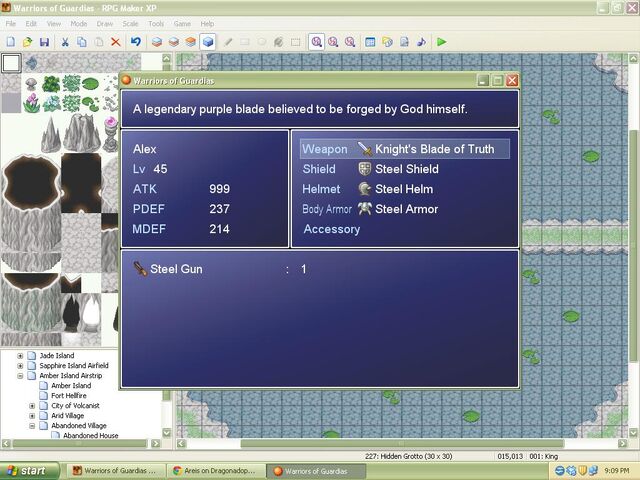Switch to the Events layer mode
This screenshot has height=480, width=640.
click(208, 42)
